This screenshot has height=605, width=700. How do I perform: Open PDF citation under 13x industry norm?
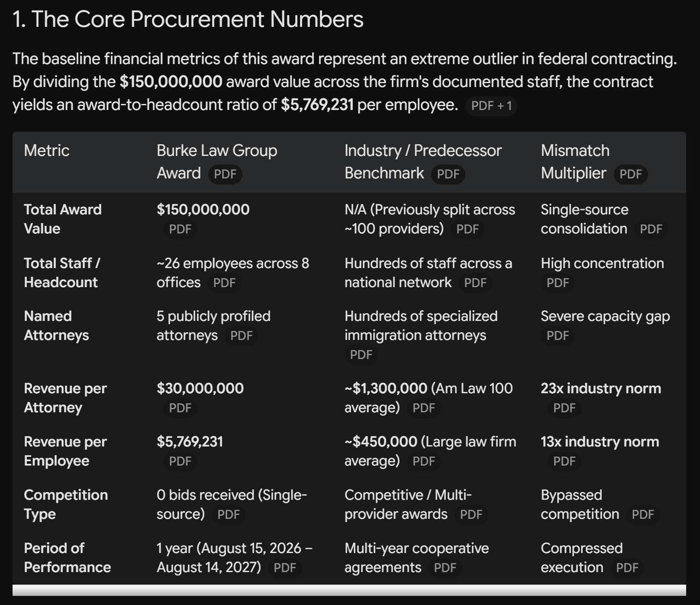tap(564, 461)
